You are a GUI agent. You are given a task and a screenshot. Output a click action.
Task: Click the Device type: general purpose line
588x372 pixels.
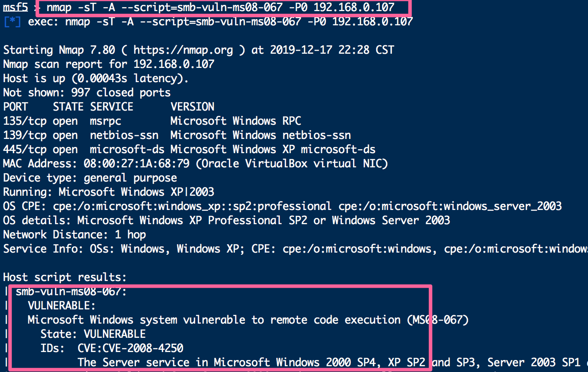pyautogui.click(x=90, y=178)
